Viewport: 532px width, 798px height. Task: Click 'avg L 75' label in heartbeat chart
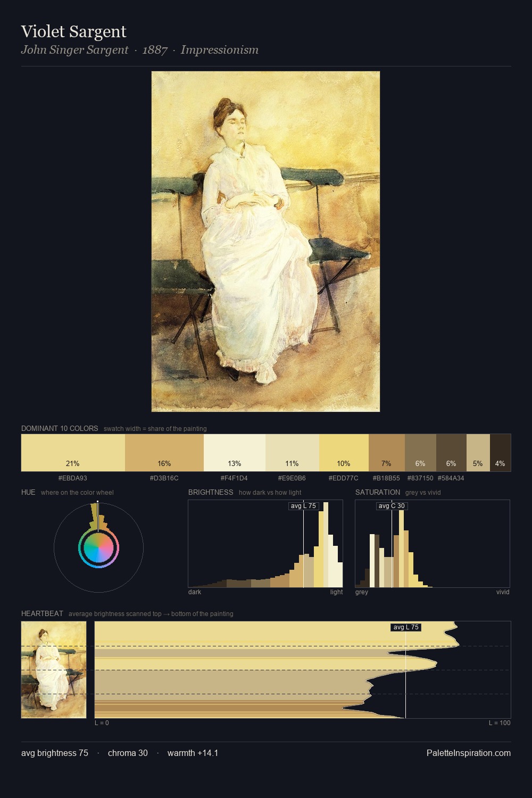click(x=406, y=627)
